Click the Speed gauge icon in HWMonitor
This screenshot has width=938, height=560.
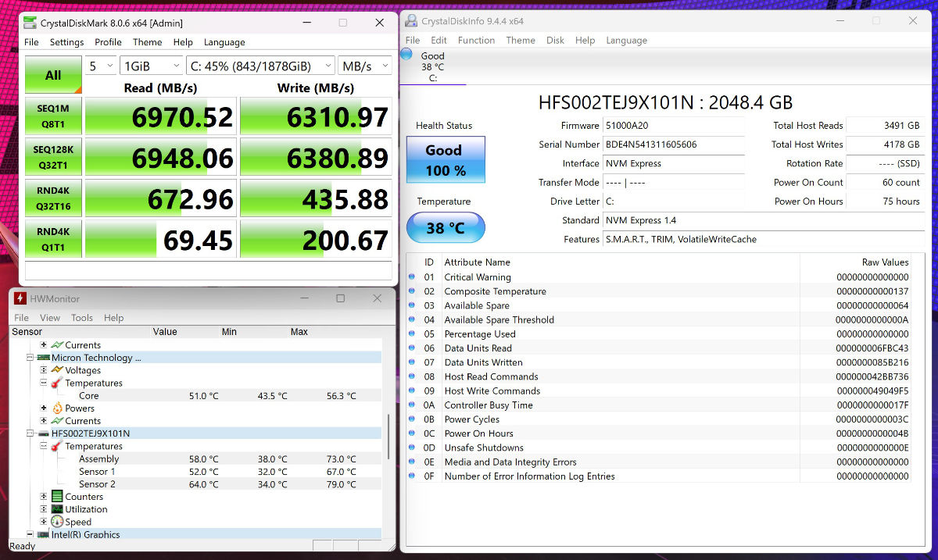pos(57,522)
